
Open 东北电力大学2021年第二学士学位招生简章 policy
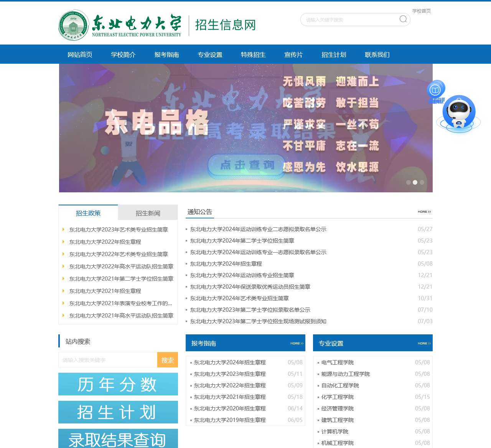(121, 279)
